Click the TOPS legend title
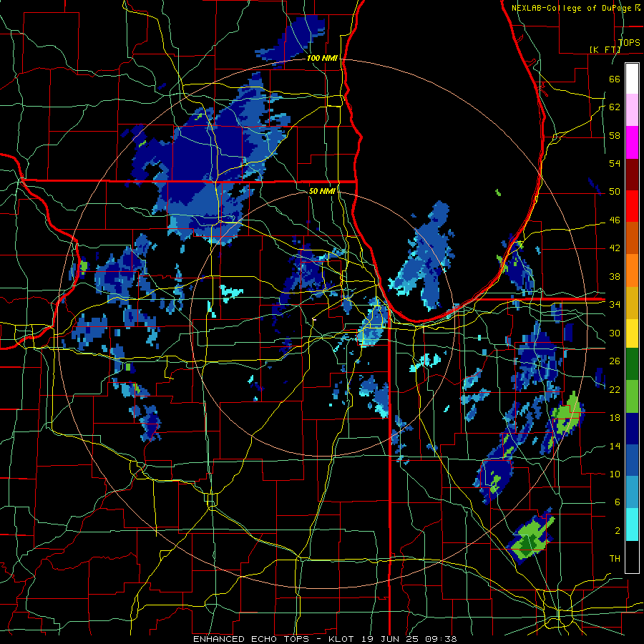The height and width of the screenshot is (644, 644). point(629,42)
